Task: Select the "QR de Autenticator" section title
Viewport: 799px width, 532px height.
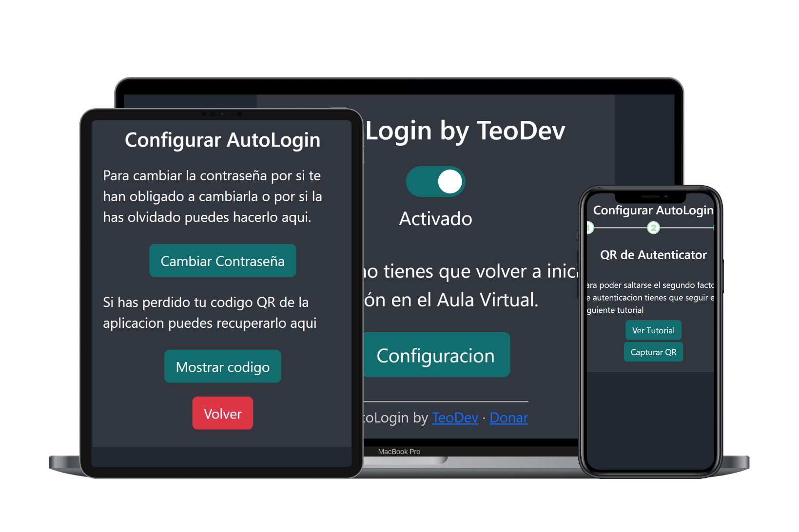Action: 653,254
